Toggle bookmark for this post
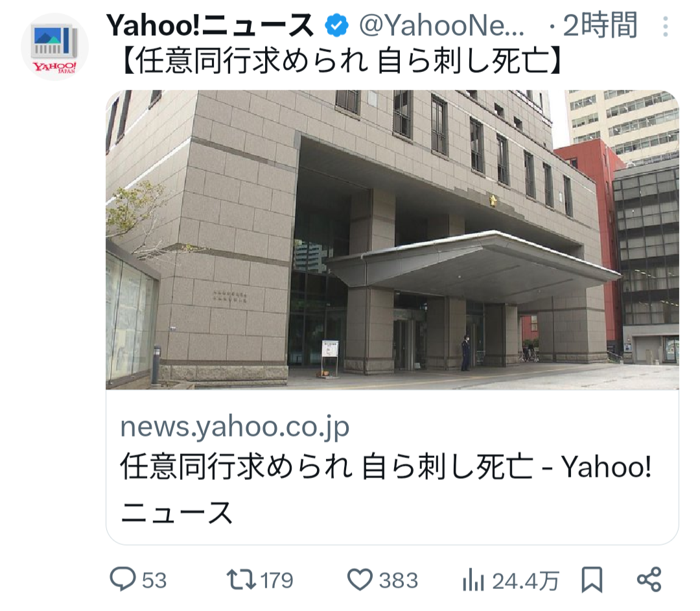This screenshot has width=700, height=611. (592, 580)
